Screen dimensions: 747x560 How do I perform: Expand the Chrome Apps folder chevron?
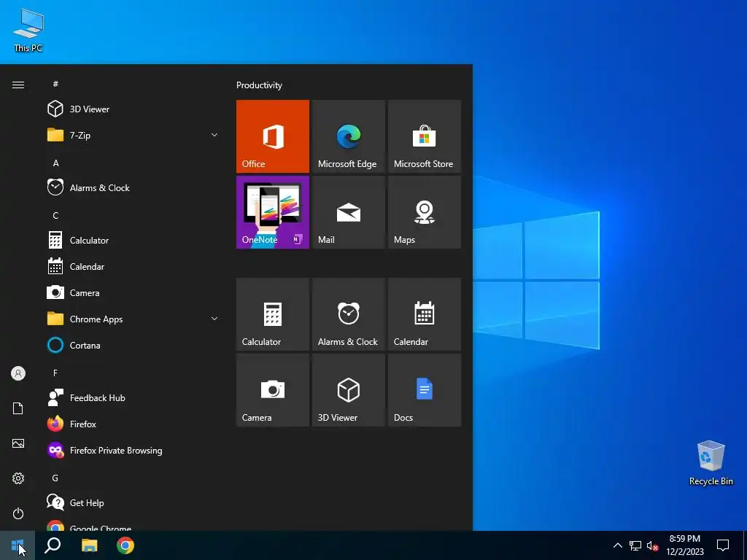tap(214, 319)
